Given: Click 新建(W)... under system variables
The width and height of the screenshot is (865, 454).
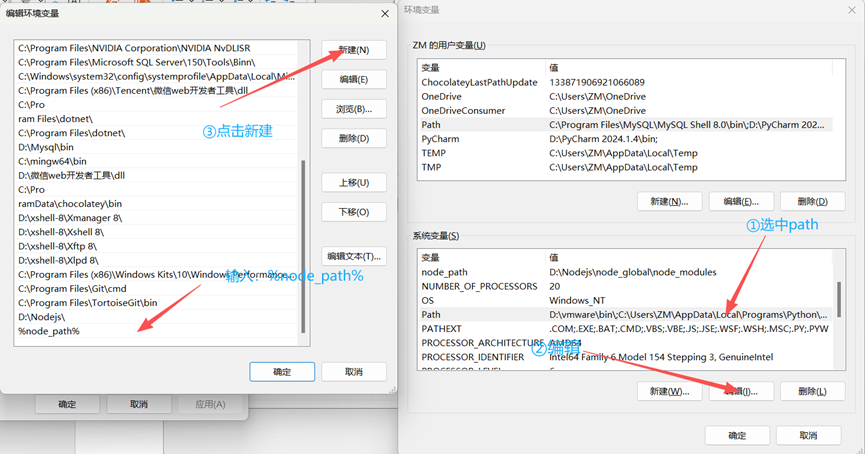Looking at the screenshot, I should [669, 391].
